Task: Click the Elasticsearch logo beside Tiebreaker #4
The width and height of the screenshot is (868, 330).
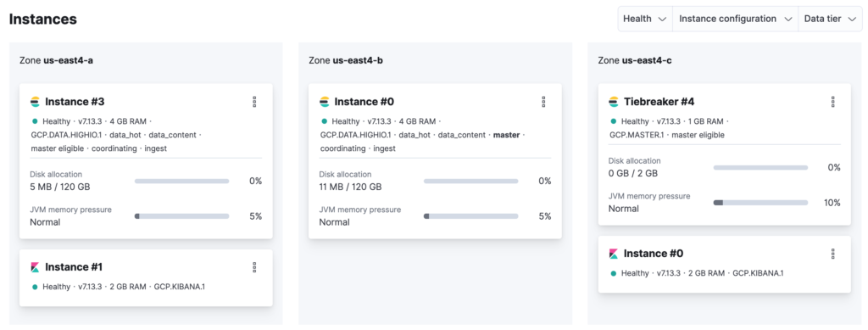Action: [x=614, y=102]
